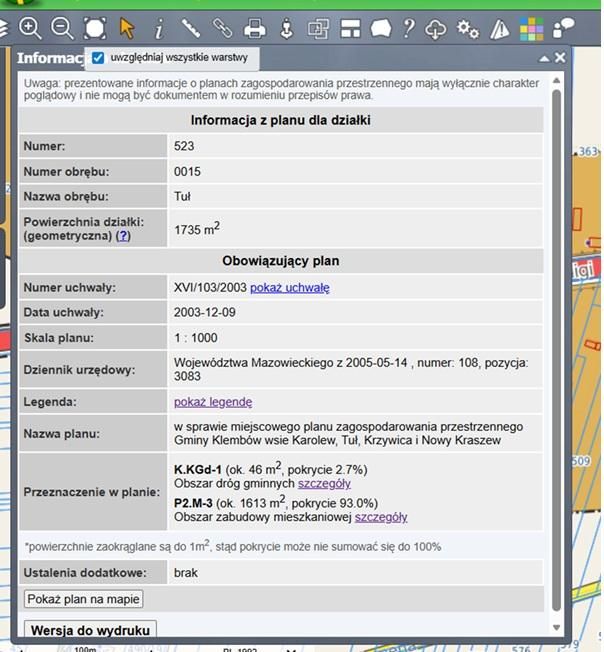The height and width of the screenshot is (652, 604).
Task: Uncheck 'uwzględniaj wszystkie warstwy' checkbox
Action: tap(98, 58)
